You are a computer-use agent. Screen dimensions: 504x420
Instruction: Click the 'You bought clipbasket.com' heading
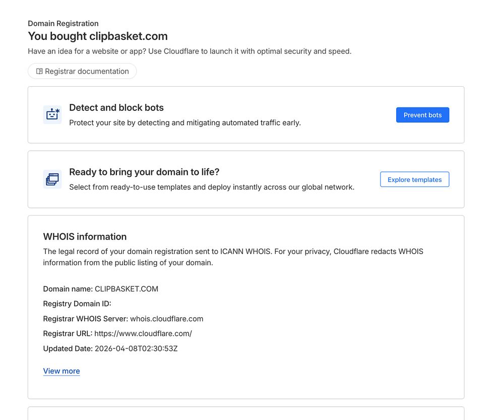point(98,36)
